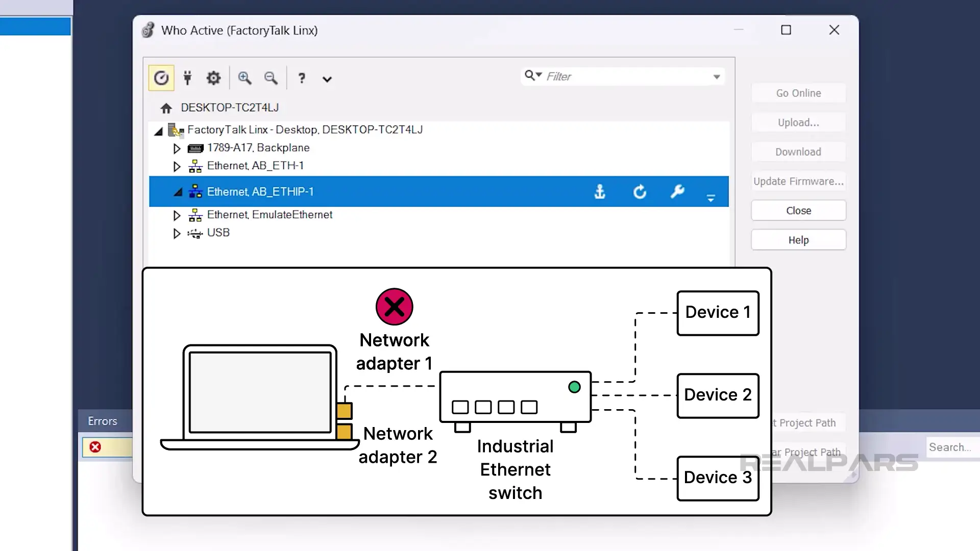Image resolution: width=980 pixels, height=551 pixels.
Task: Click the network icon beside AB_ETHIP-1
Action: [x=195, y=191]
